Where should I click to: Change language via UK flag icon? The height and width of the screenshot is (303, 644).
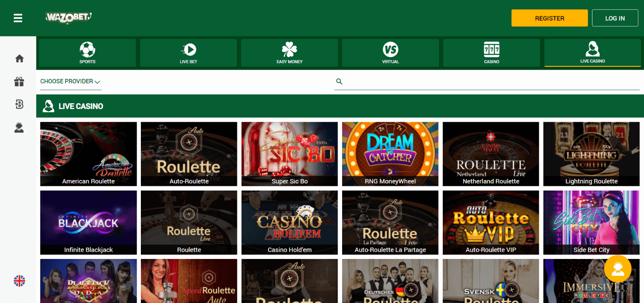[x=19, y=281]
